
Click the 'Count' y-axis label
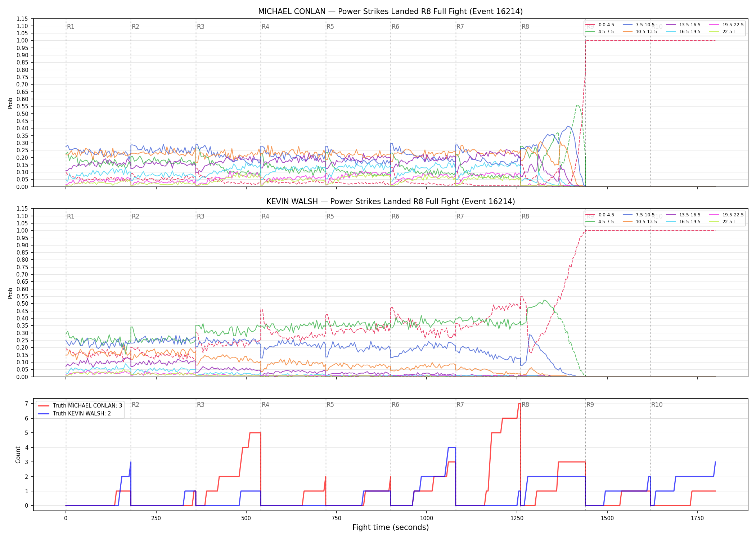pos(18,455)
